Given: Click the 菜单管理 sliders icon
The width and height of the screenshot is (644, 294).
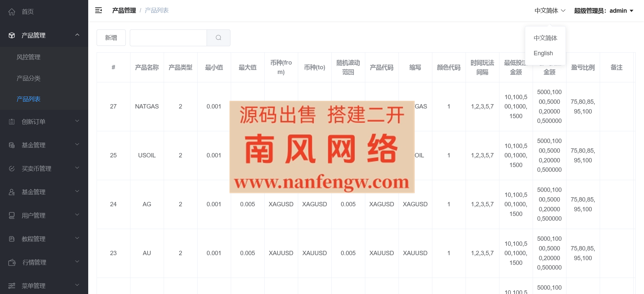Looking at the screenshot, I should [12, 286].
